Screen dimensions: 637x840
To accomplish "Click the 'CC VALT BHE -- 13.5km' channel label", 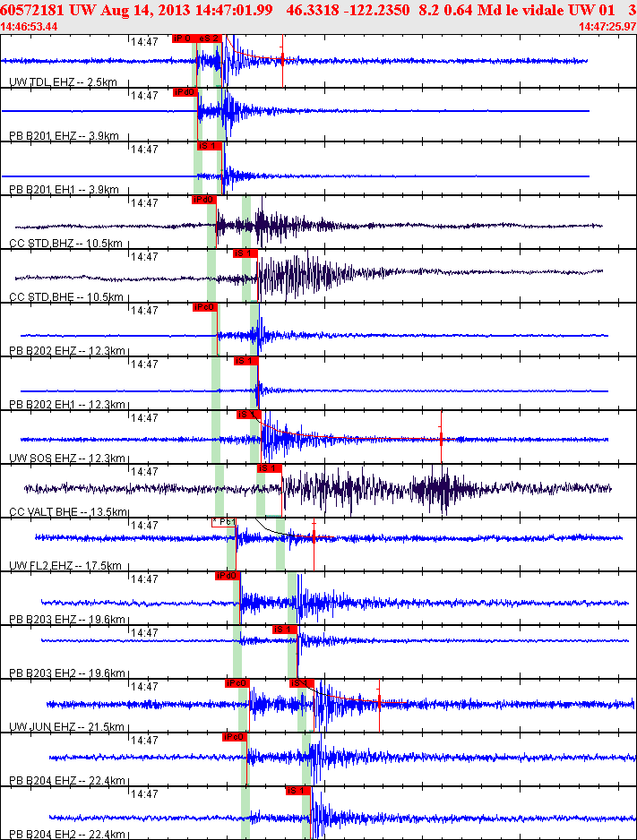I will click(x=69, y=511).
